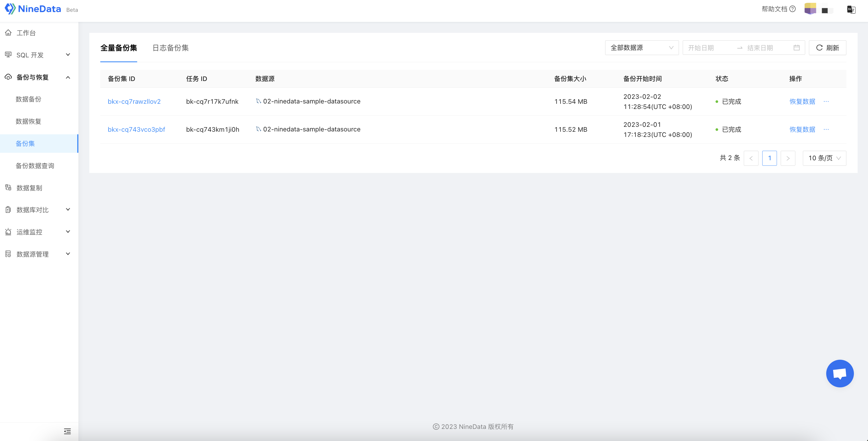The image size is (868, 441).
Task: Select 备份数据查询 in the sidebar
Action: pos(35,166)
